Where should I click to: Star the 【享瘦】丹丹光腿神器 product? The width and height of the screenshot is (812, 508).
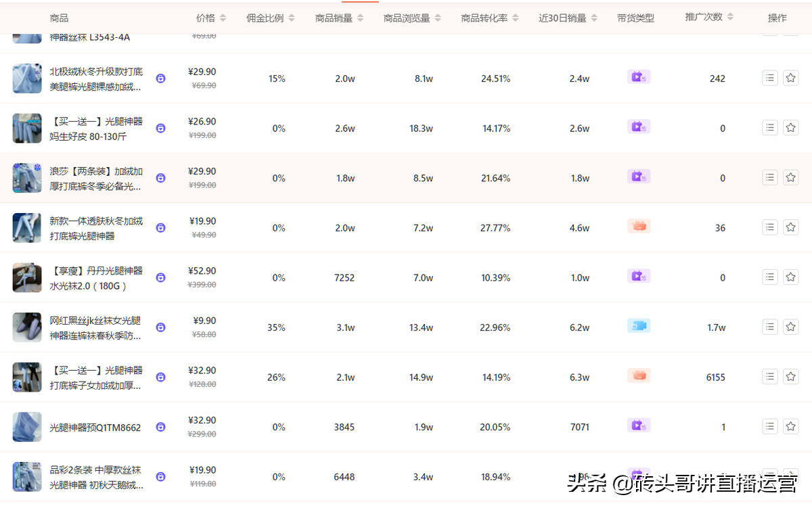[x=791, y=277]
